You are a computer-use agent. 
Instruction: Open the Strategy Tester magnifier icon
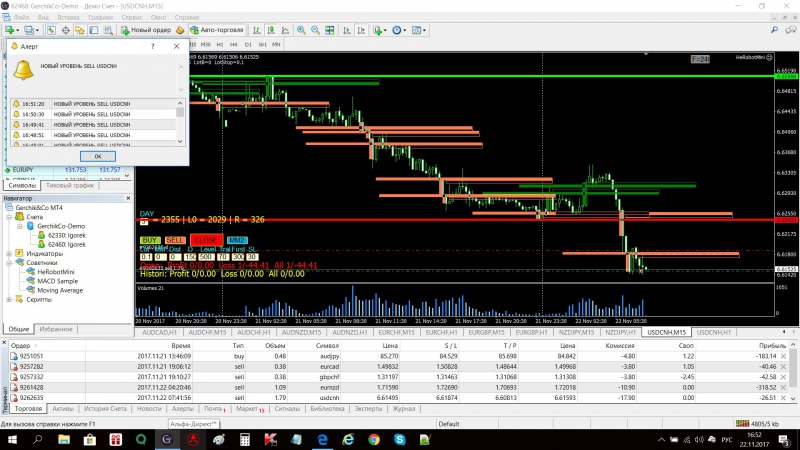(x=108, y=31)
